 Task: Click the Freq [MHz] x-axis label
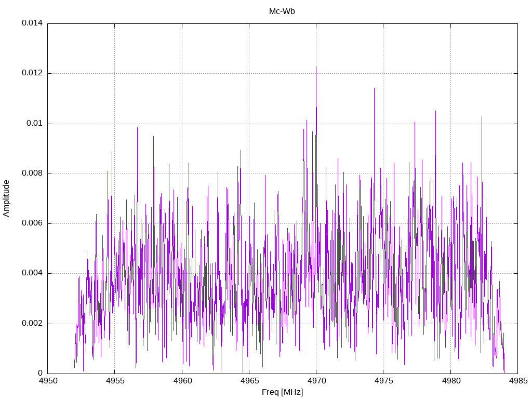pyautogui.click(x=282, y=392)
